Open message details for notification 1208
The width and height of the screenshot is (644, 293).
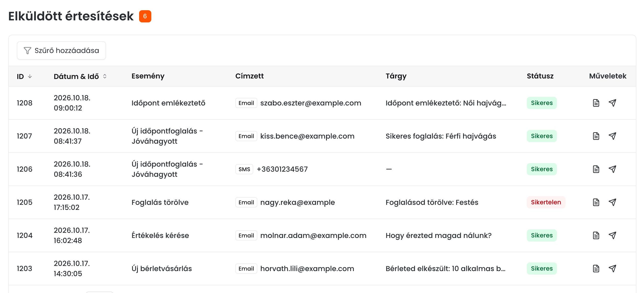[596, 103]
